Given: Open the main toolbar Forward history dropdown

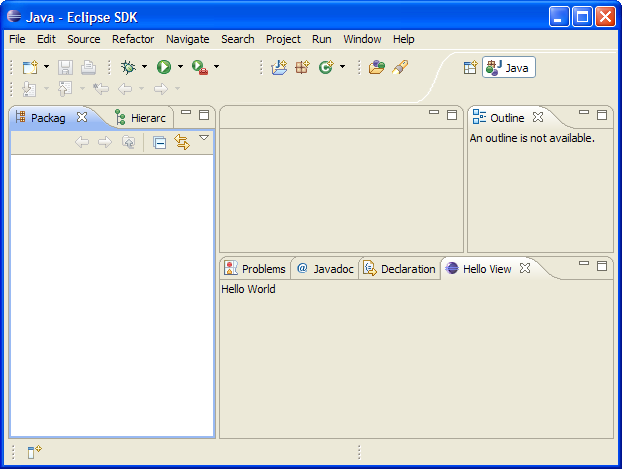Looking at the screenshot, I should pyautogui.click(x=178, y=88).
